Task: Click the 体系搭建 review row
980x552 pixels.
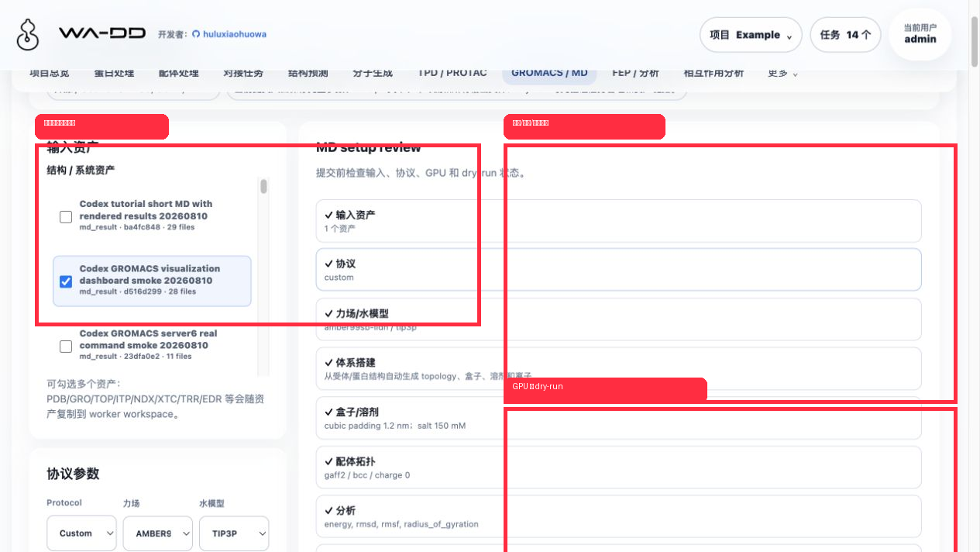Action: point(619,368)
